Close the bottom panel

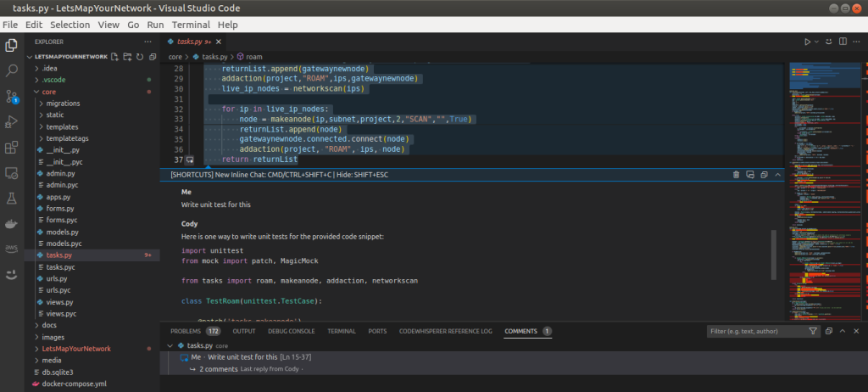(856, 331)
